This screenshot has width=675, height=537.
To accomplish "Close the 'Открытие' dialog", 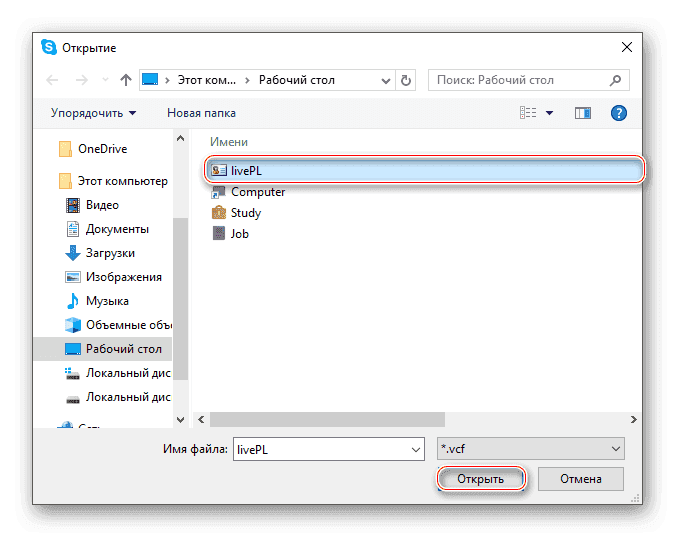I will tap(627, 47).
